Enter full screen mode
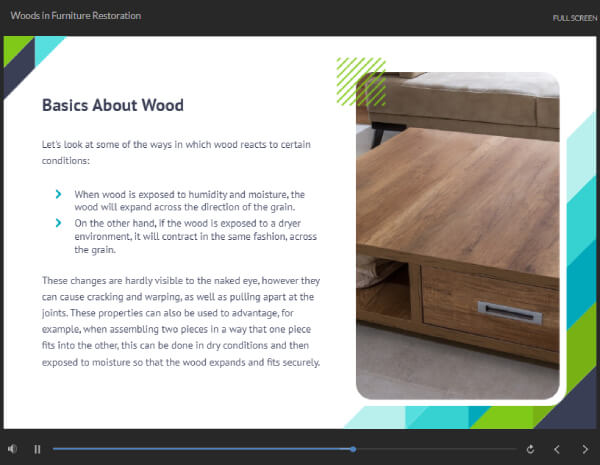This screenshot has width=600, height=465. 575,18
